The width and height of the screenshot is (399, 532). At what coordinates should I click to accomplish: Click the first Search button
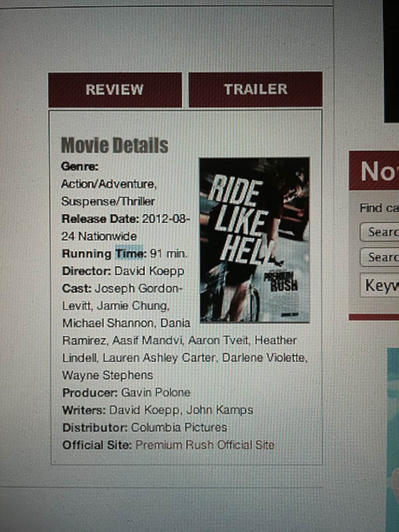[x=379, y=232]
